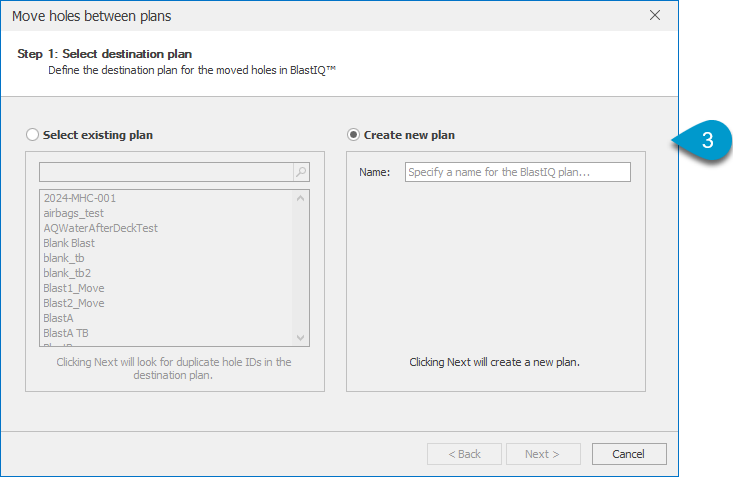Select blank_tb plan item
Viewport: 733px width, 477px height.
click(x=64, y=258)
